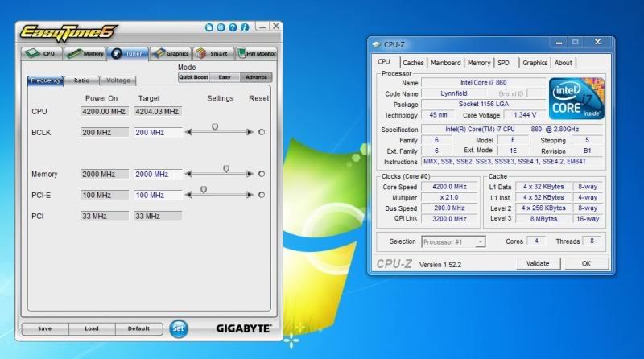Decrease Memory frequency with left arrow
The height and width of the screenshot is (359, 644).
(x=188, y=174)
